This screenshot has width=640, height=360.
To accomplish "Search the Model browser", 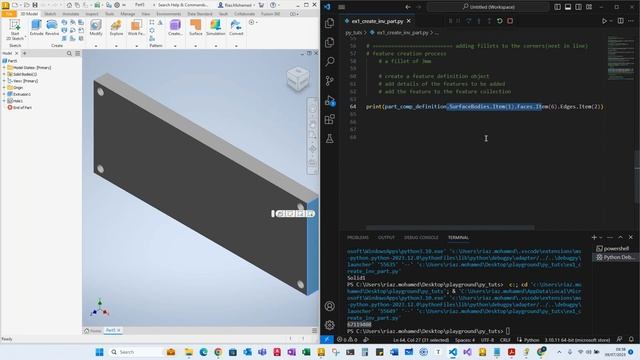I will pos(69,53).
